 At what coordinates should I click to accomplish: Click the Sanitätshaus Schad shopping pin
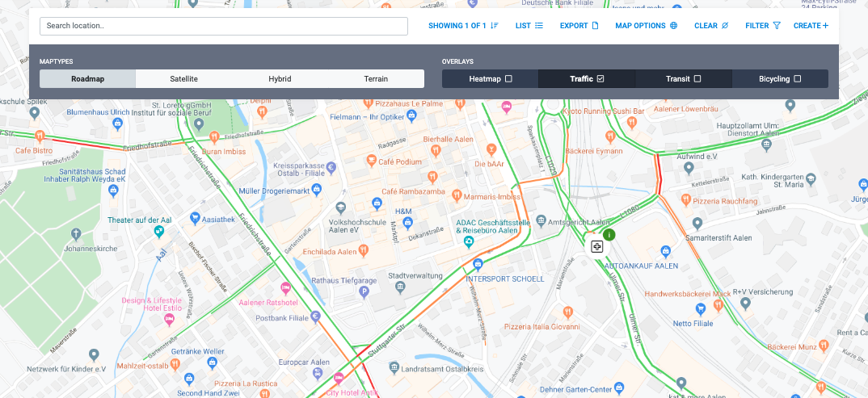coord(113,191)
